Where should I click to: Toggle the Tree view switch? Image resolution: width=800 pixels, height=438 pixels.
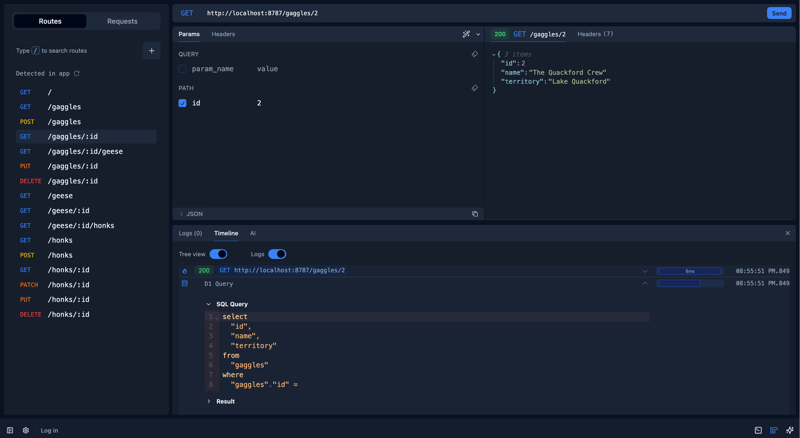(x=218, y=254)
